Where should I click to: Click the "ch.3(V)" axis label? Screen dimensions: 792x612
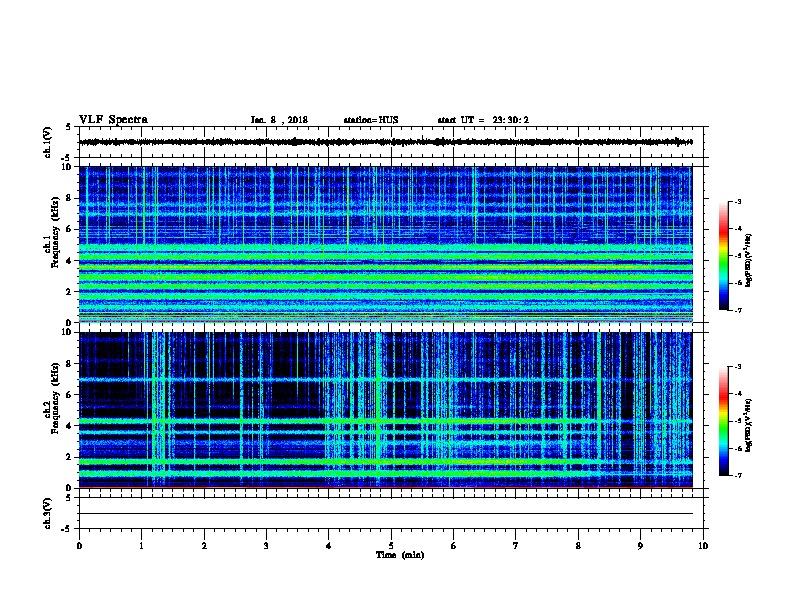(x=48, y=514)
